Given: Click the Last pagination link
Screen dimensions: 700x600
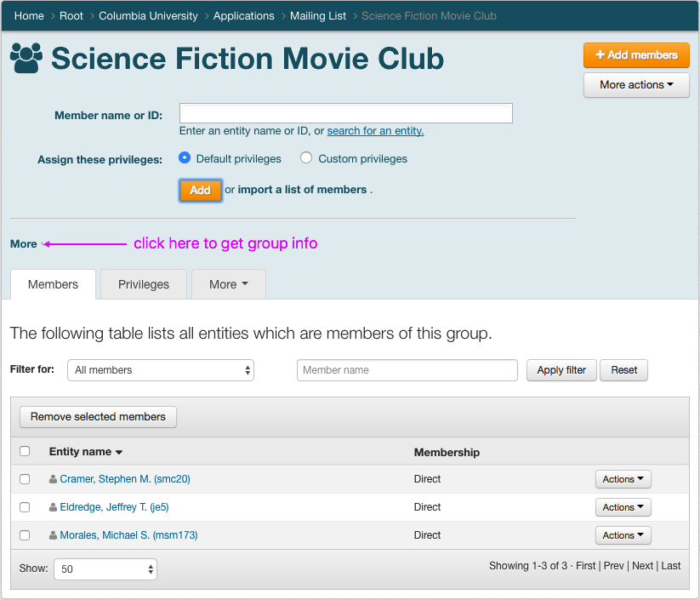Looking at the screenshot, I should [x=671, y=566].
